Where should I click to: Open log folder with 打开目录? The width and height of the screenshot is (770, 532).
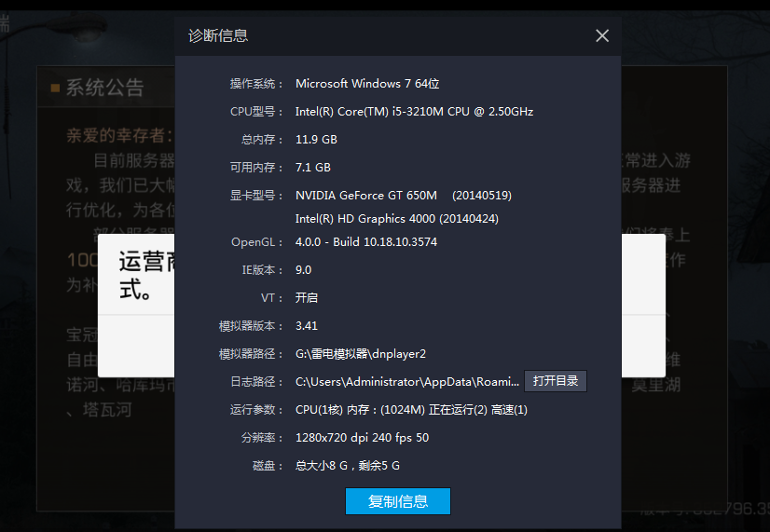coord(556,381)
